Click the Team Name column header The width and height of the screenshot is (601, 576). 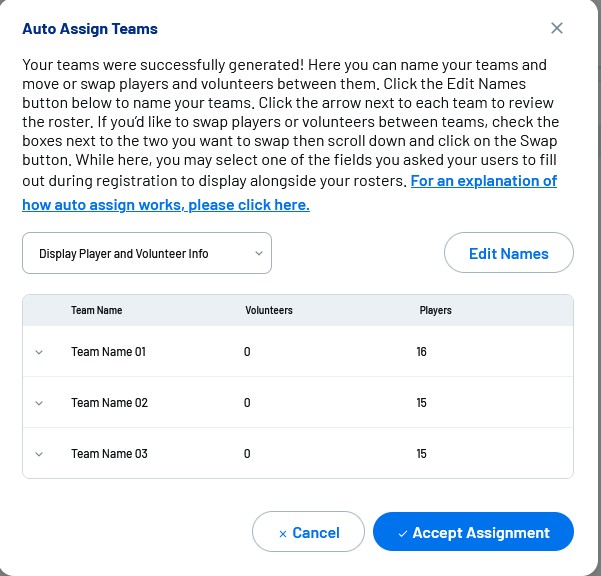(x=97, y=311)
